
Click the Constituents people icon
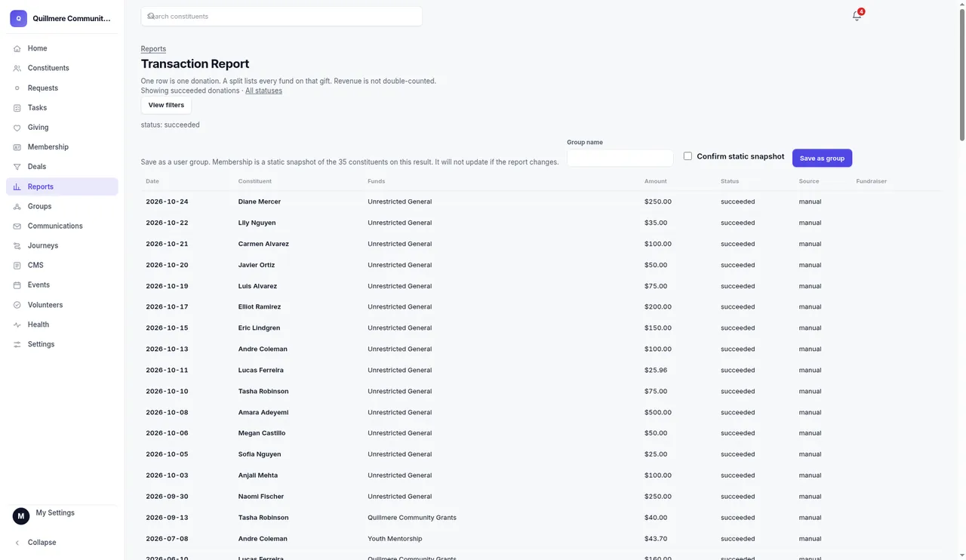pyautogui.click(x=17, y=68)
